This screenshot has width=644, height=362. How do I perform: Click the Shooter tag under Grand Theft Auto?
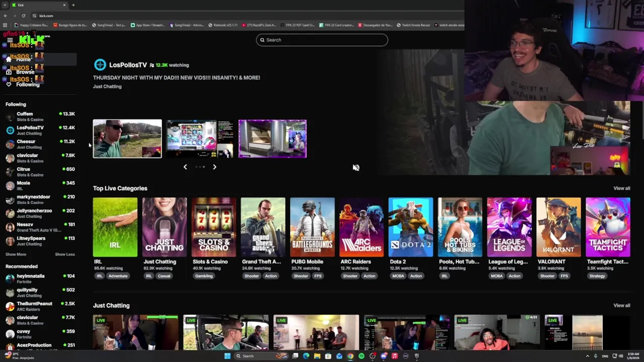pyautogui.click(x=252, y=276)
